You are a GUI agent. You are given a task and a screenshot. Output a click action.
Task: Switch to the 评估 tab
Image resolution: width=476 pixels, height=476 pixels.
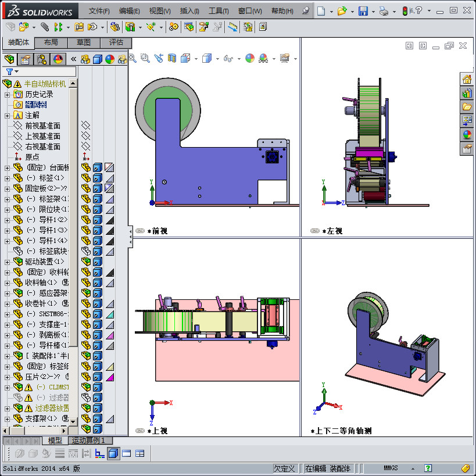116,42
